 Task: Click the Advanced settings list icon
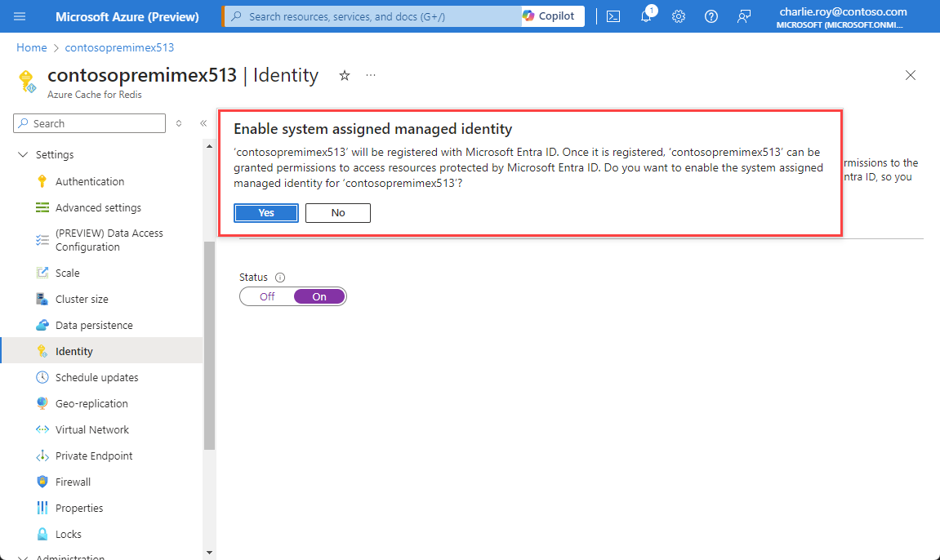tap(42, 208)
